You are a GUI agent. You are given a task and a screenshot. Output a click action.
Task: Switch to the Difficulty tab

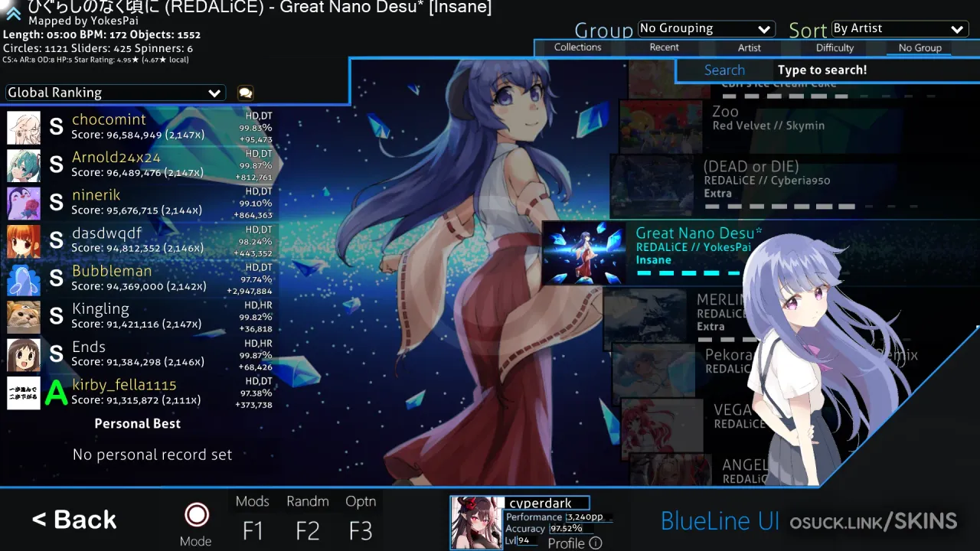835,47
